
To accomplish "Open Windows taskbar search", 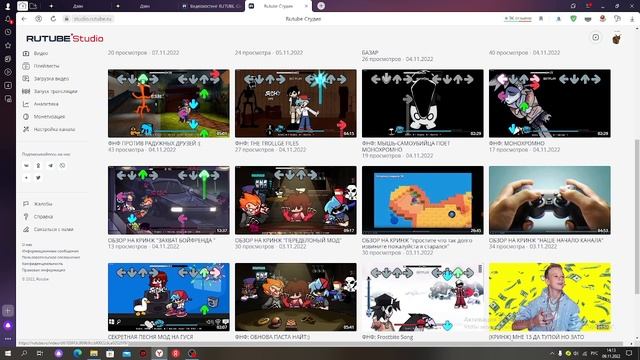I will [x=24, y=353].
